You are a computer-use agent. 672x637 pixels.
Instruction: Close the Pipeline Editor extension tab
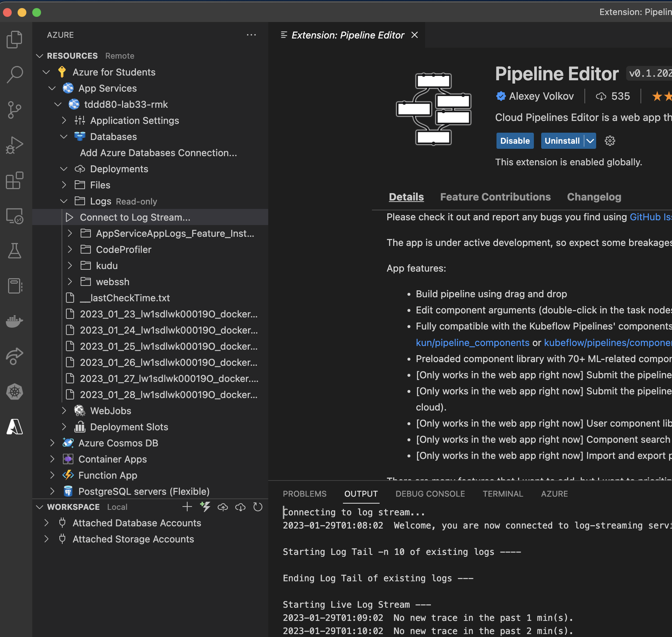[x=415, y=35]
